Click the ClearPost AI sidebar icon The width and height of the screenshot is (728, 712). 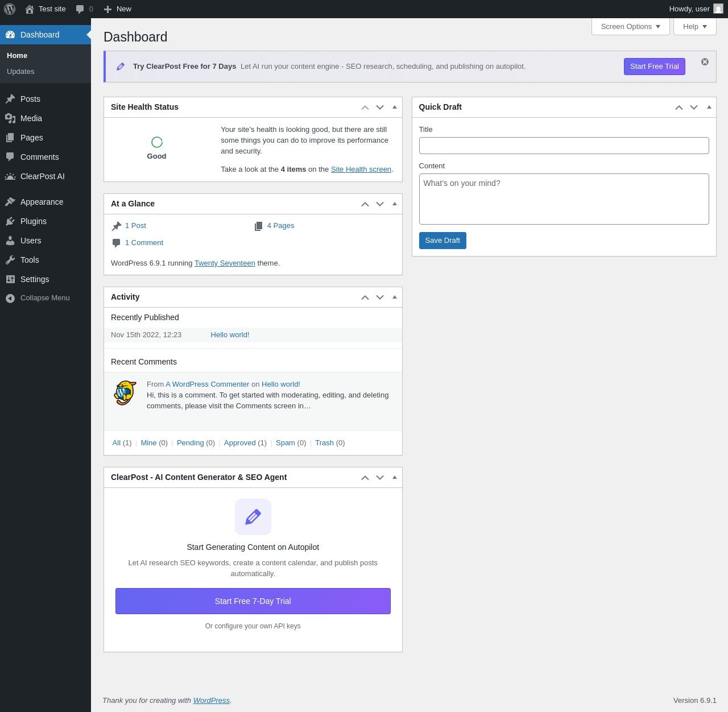point(10,176)
